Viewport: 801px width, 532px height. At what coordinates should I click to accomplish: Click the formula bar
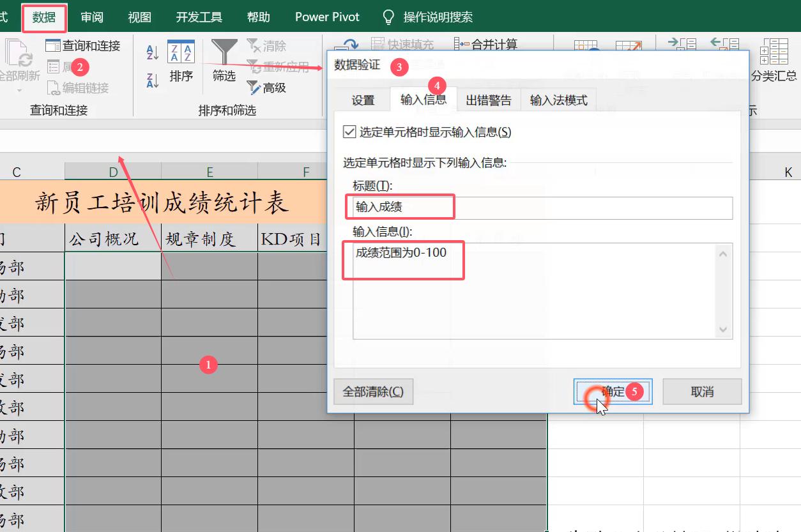(163, 141)
